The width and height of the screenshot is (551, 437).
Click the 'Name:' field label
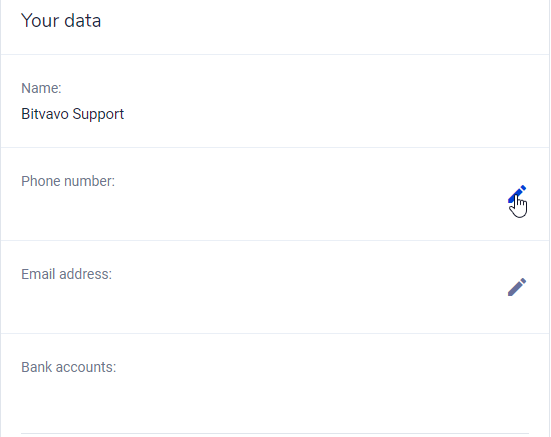click(x=41, y=88)
